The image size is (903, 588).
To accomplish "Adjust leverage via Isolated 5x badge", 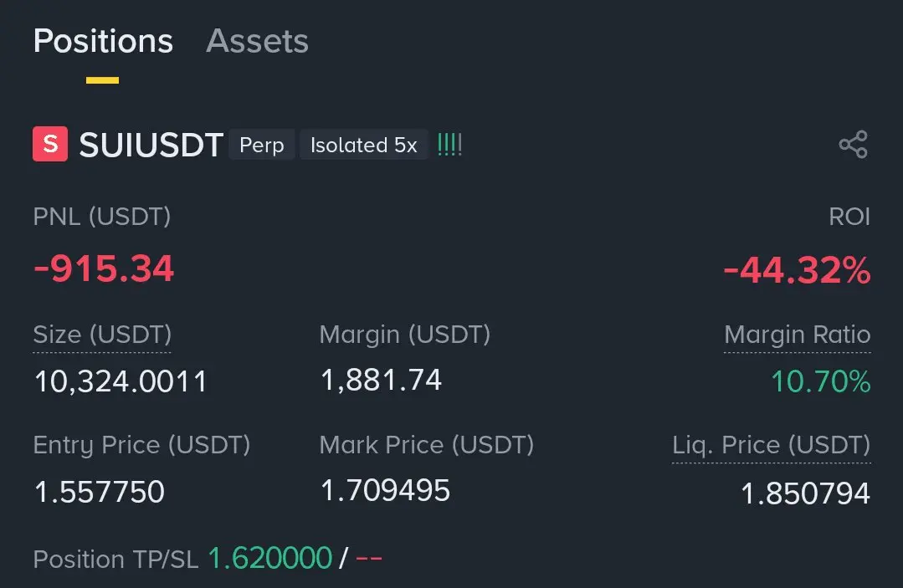I will pos(363,145).
